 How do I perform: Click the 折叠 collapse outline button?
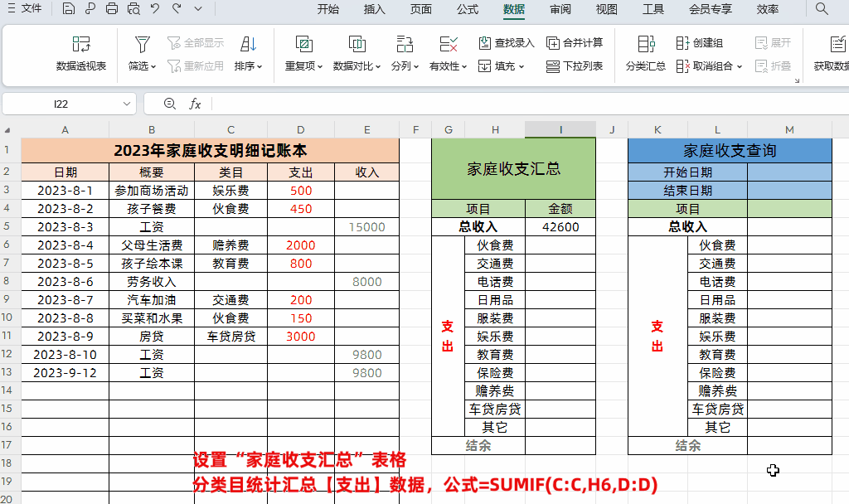coord(774,66)
